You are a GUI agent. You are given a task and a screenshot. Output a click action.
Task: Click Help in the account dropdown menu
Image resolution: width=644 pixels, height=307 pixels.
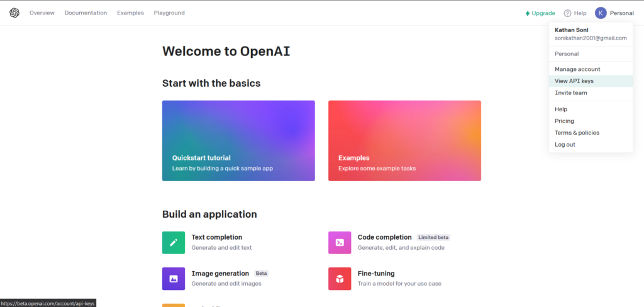(591, 109)
